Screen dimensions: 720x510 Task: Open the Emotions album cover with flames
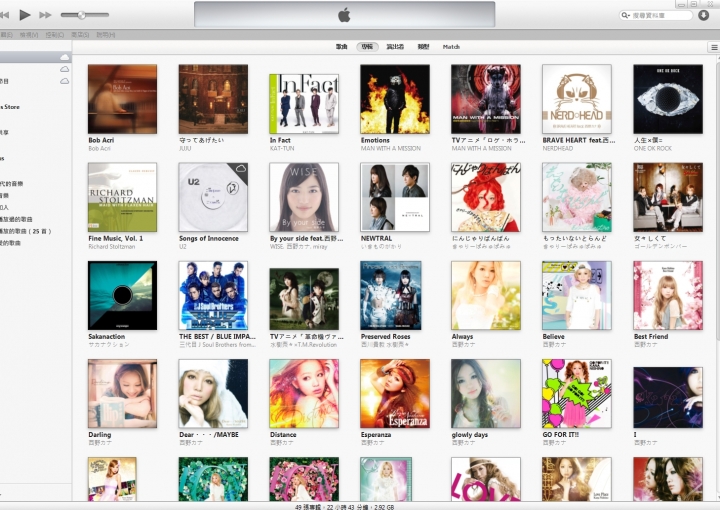click(395, 99)
